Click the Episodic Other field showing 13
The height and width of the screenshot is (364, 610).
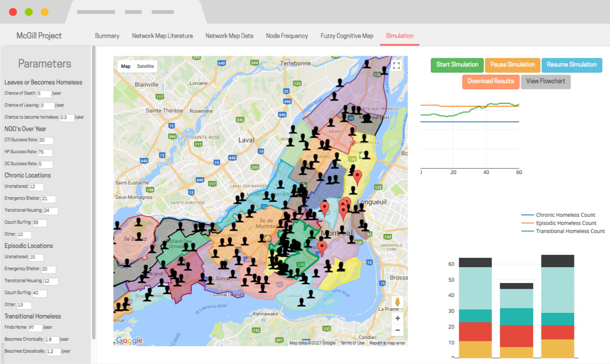(24, 305)
